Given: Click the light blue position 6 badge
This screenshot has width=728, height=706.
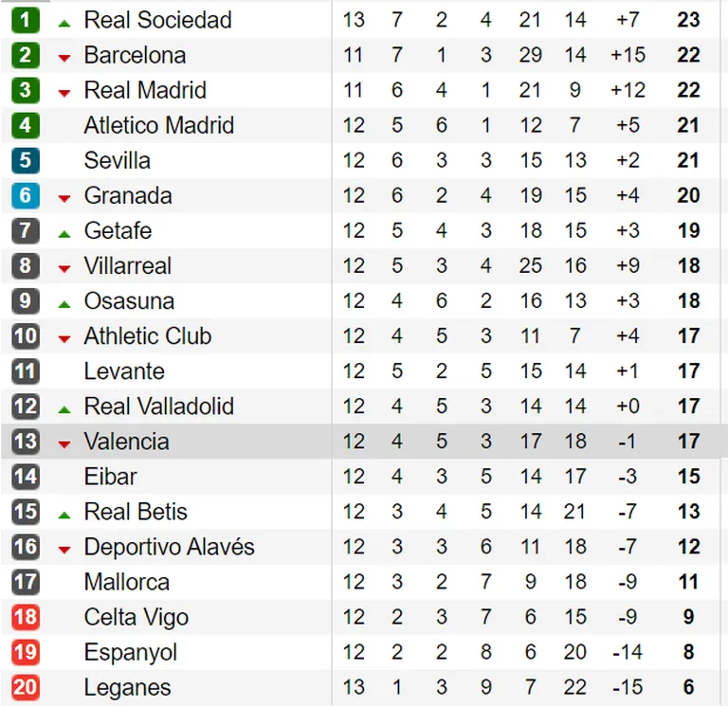Looking at the screenshot, I should coord(25,195).
